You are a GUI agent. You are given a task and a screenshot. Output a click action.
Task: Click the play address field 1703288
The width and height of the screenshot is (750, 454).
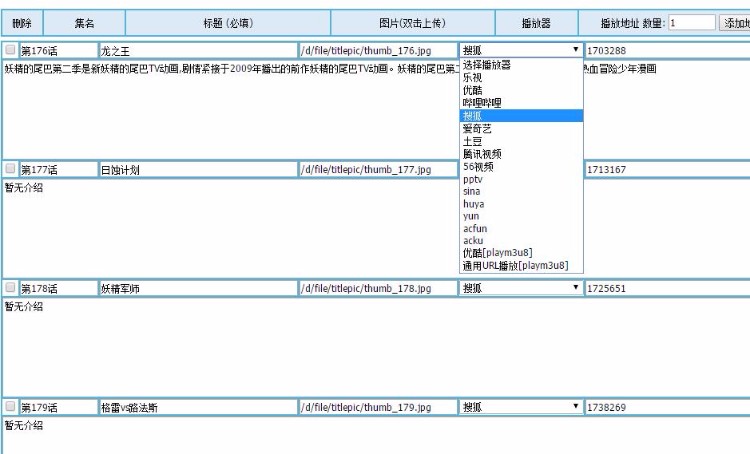[668, 50]
